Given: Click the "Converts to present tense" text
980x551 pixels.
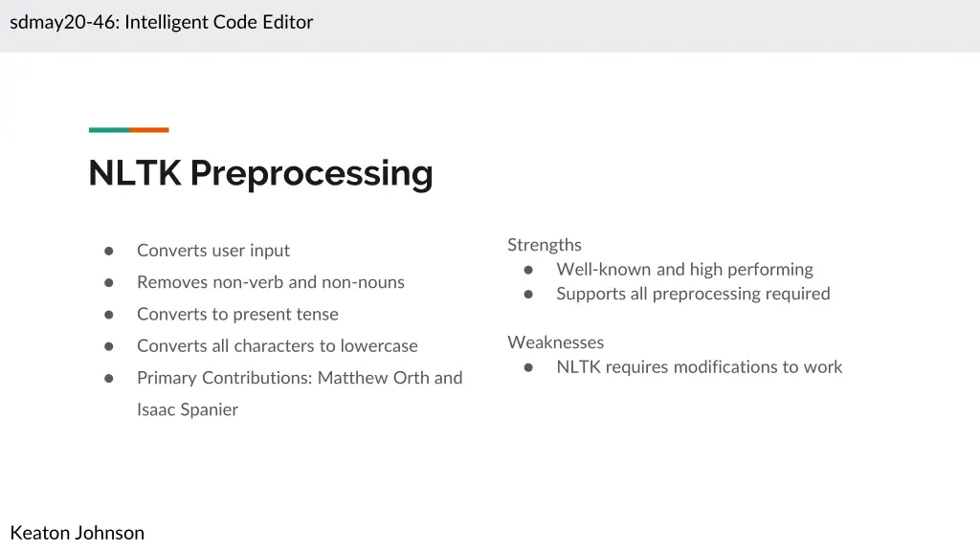Looking at the screenshot, I should [237, 315].
